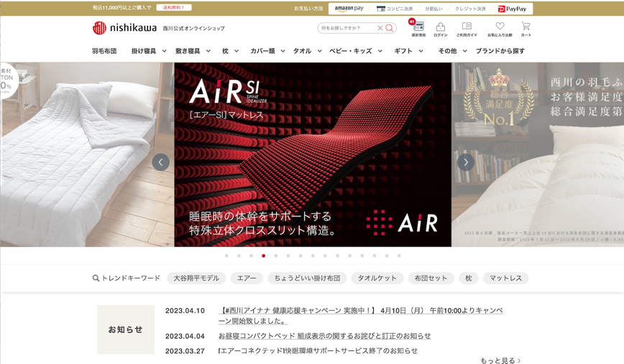Open the 敷き寝具 menu label
Viewport: 624px width, 364px height.
click(188, 51)
